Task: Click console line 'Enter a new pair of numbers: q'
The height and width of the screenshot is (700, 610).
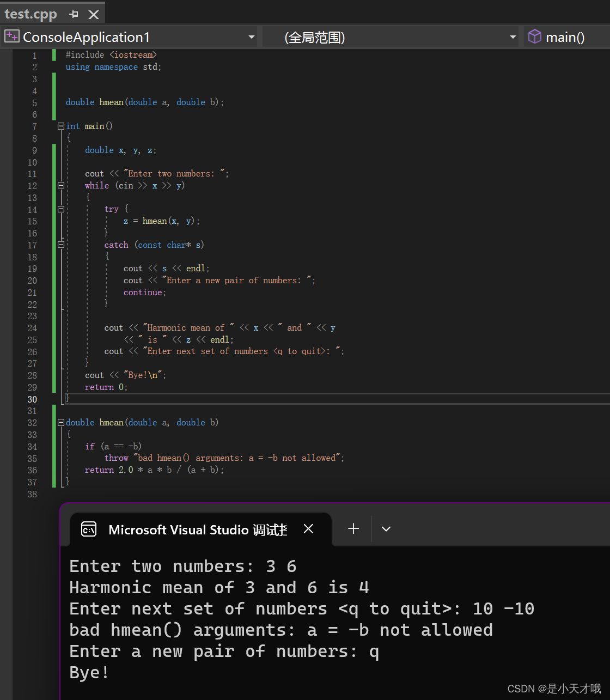Action: coord(224,652)
